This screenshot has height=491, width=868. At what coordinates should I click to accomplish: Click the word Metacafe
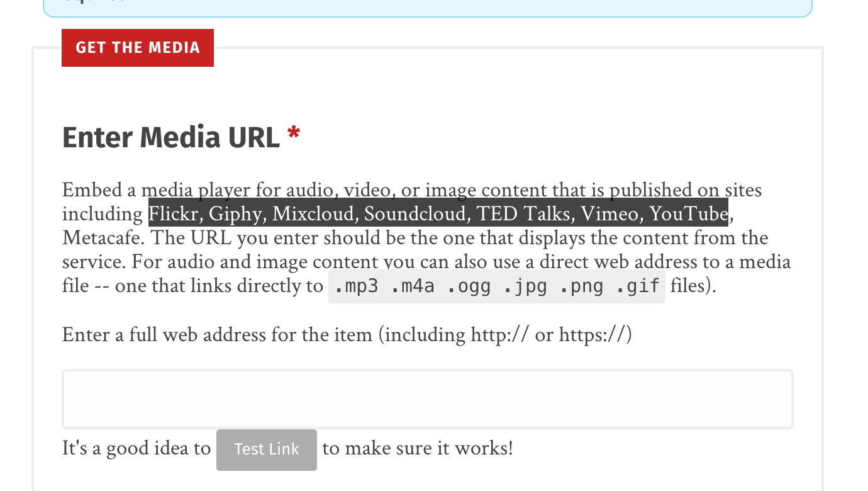pos(103,238)
